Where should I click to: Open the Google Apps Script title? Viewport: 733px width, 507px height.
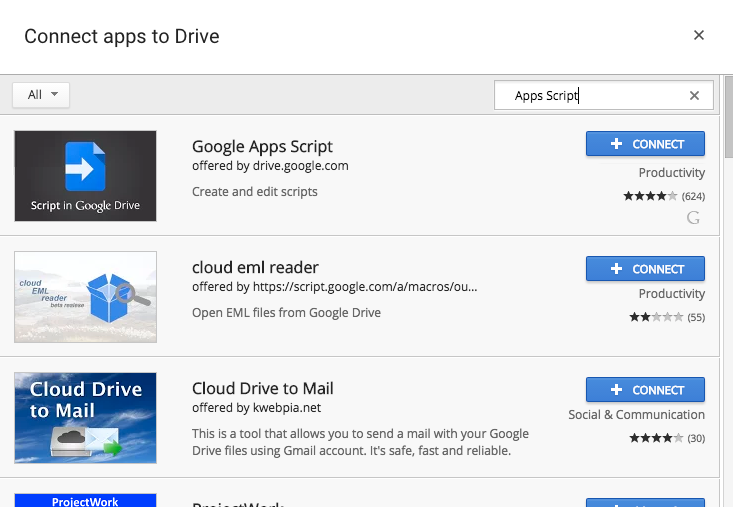tap(262, 147)
